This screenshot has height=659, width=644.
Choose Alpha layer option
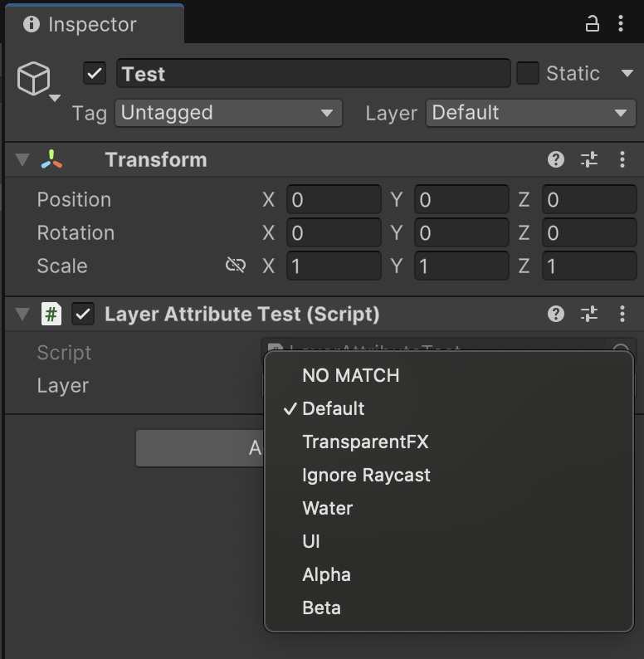tap(449, 574)
